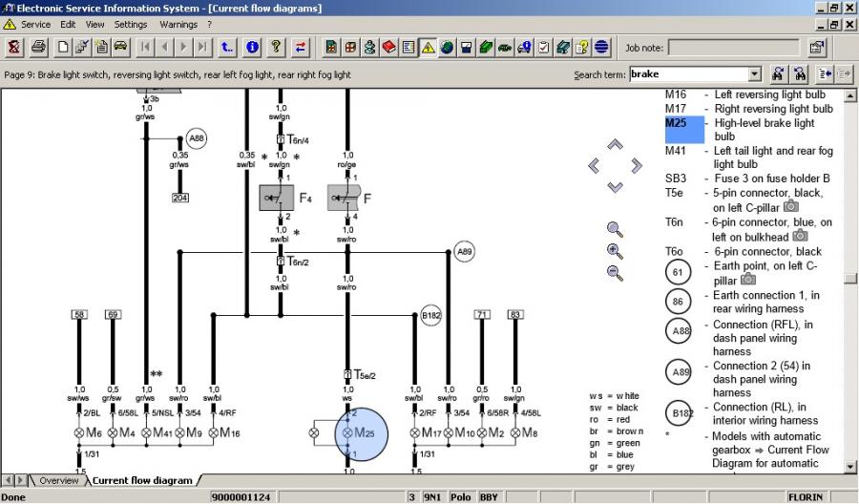Click the legend panel vertical scrollbar thumb
Screen dimensions: 859x504
click(850, 279)
